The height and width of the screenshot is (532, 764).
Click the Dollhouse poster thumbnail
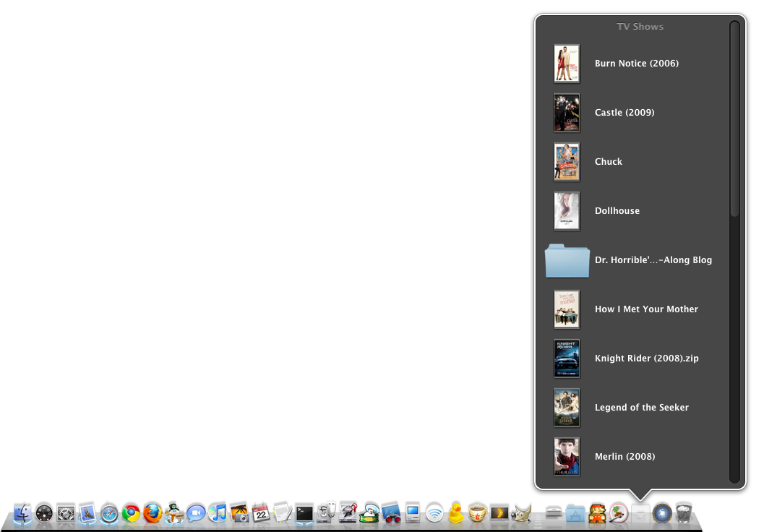tap(567, 212)
